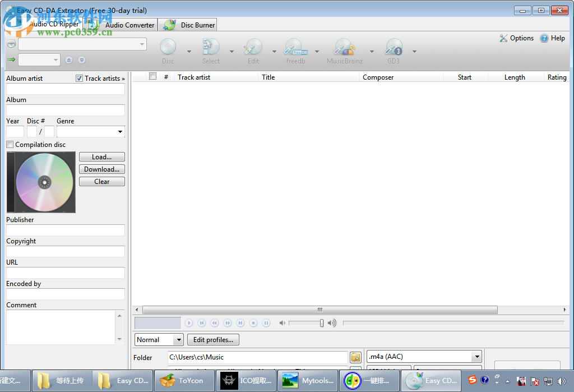Open the Disc toolbar icon
This screenshot has height=392, width=574.
tap(168, 47)
